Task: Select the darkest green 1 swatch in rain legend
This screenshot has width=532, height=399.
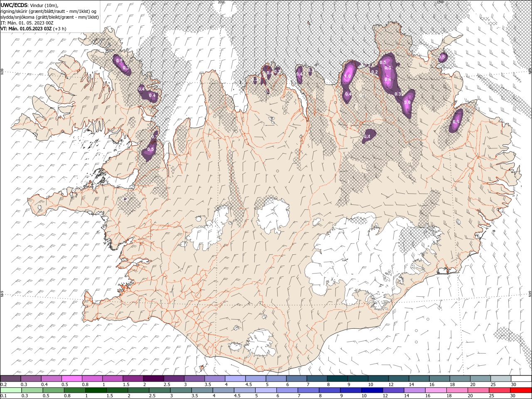Action: tap(96, 390)
